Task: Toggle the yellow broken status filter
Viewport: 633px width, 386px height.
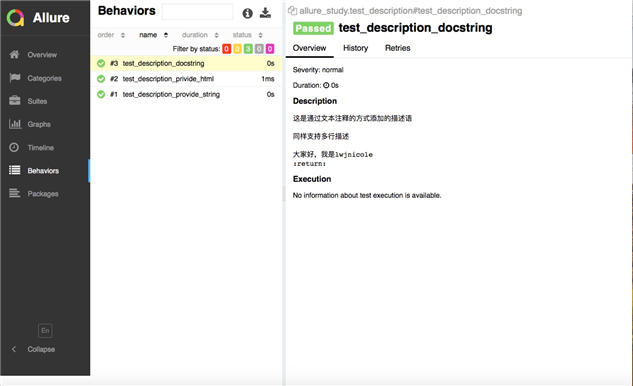Action: coord(237,49)
